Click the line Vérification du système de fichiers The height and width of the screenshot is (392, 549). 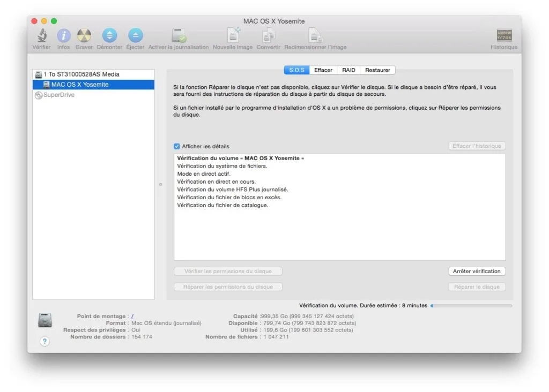point(222,166)
